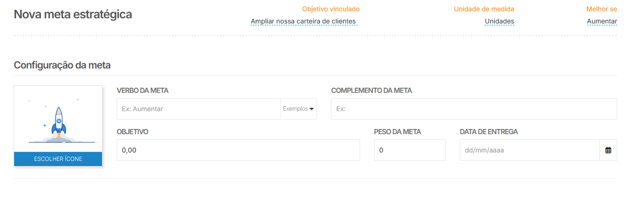
Task: Open the calendar date picker icon
Action: click(608, 151)
